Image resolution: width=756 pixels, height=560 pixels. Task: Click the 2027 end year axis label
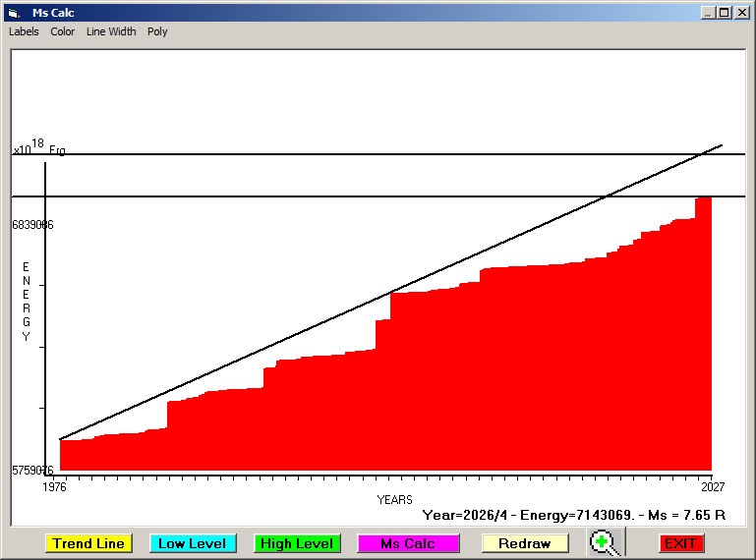[712, 486]
